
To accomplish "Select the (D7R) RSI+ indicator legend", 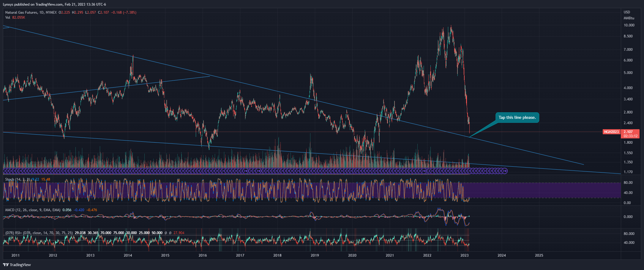I will (39, 233).
